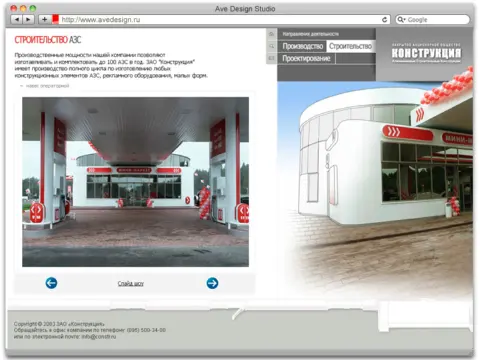Click the browser forward arrow button
This screenshot has width=480, height=360.
[x=28, y=20]
